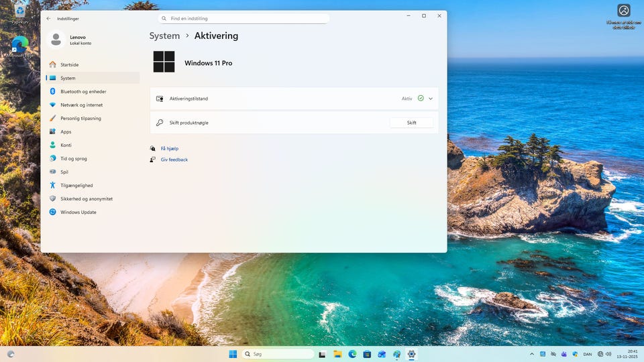The width and height of the screenshot is (644, 362).
Task: Click the taskbar Søg search box
Action: 278,354
